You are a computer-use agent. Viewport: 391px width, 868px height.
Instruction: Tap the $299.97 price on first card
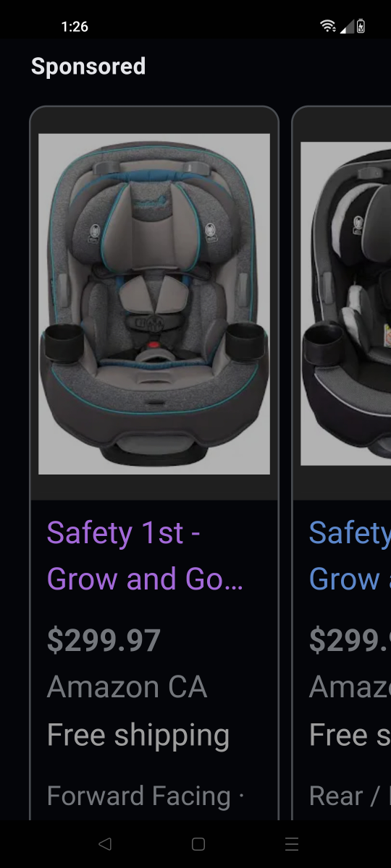(104, 640)
